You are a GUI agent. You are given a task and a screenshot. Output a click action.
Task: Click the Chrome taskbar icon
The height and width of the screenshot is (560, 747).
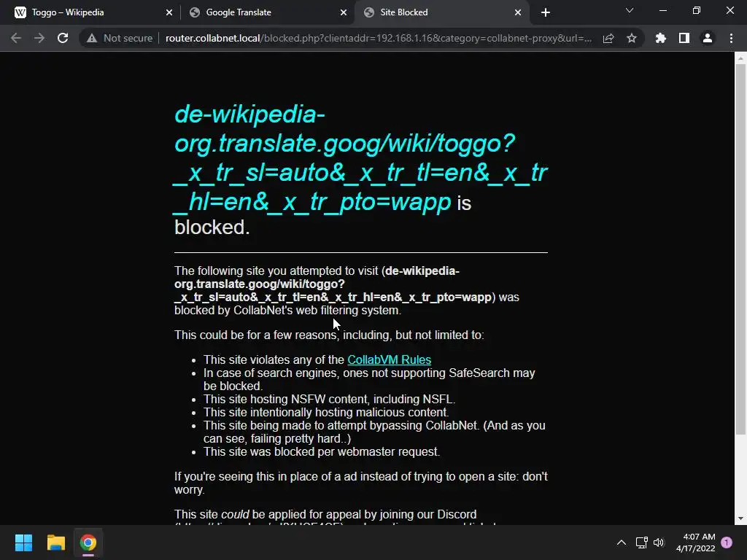[88, 542]
